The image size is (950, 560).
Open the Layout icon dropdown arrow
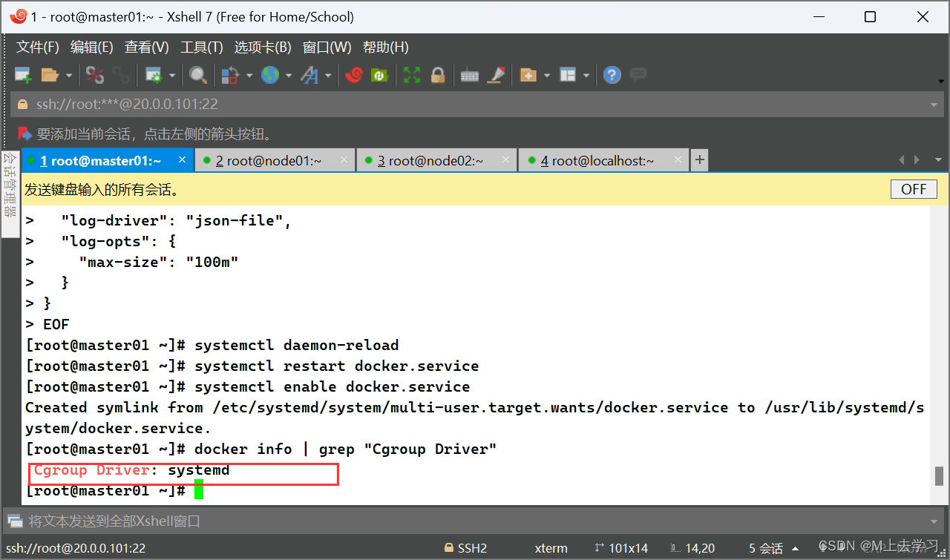[x=586, y=75]
